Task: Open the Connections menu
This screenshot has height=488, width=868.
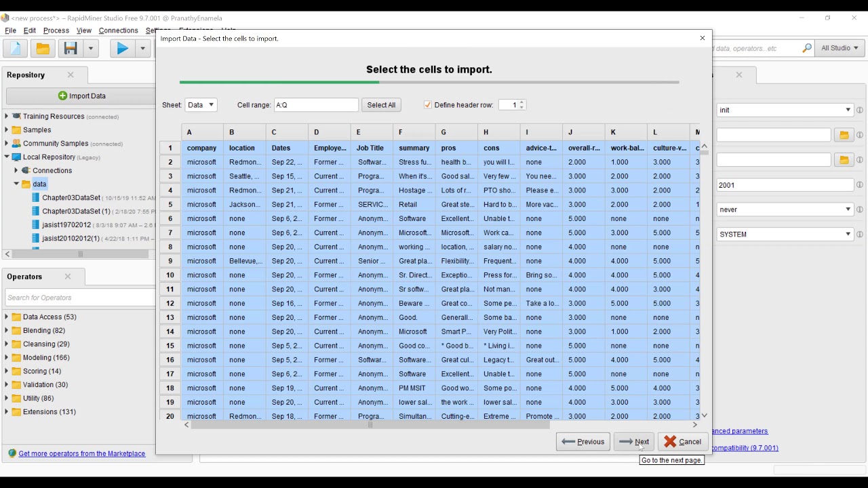Action: pos(118,30)
